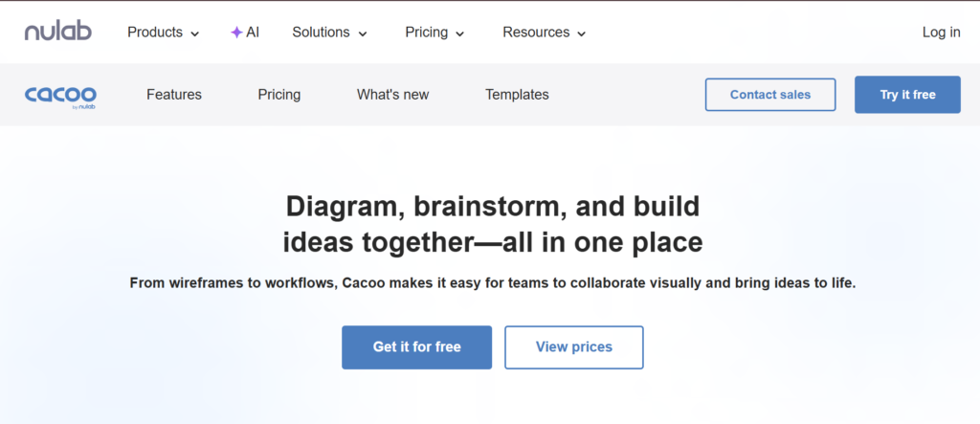Click the purple AI sparkle icon
The image size is (980, 424).
coord(236,33)
